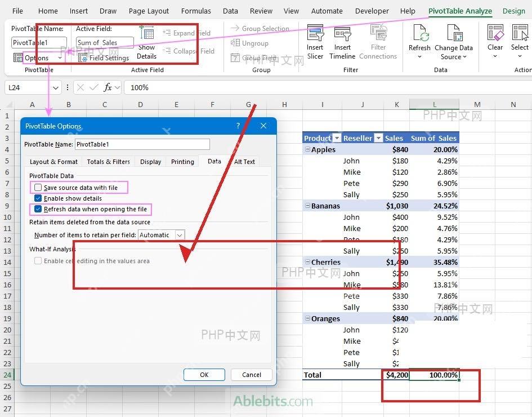Select the row 26 header
The height and width of the screenshot is (417, 532).
pos(7,397)
